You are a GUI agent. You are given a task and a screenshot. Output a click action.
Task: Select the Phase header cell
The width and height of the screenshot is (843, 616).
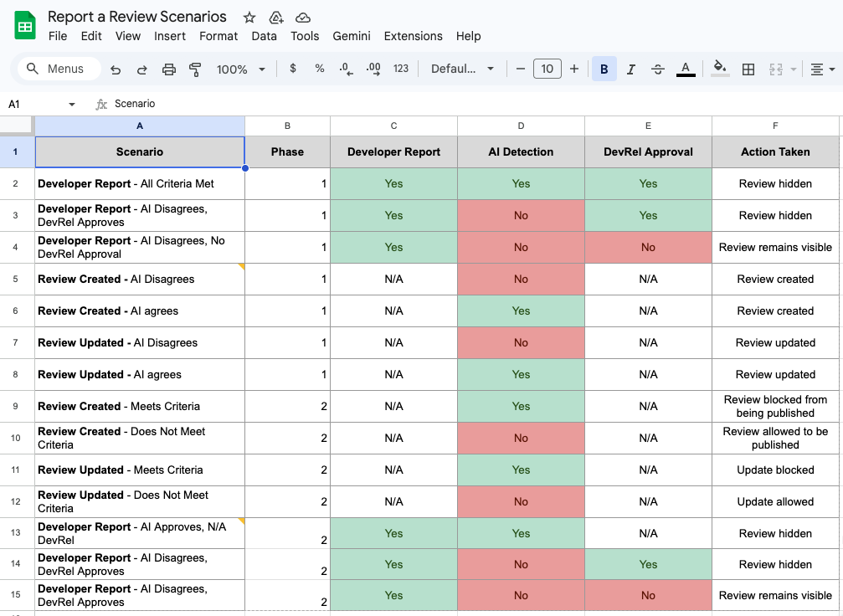point(287,152)
